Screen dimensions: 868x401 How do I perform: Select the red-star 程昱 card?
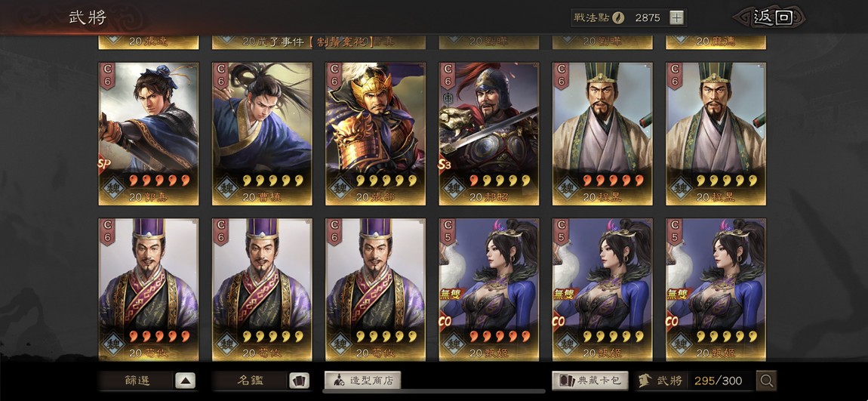pos(602,134)
